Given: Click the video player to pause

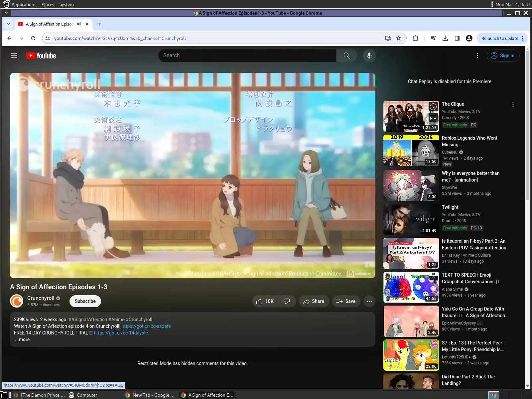Looking at the screenshot, I should (193, 176).
